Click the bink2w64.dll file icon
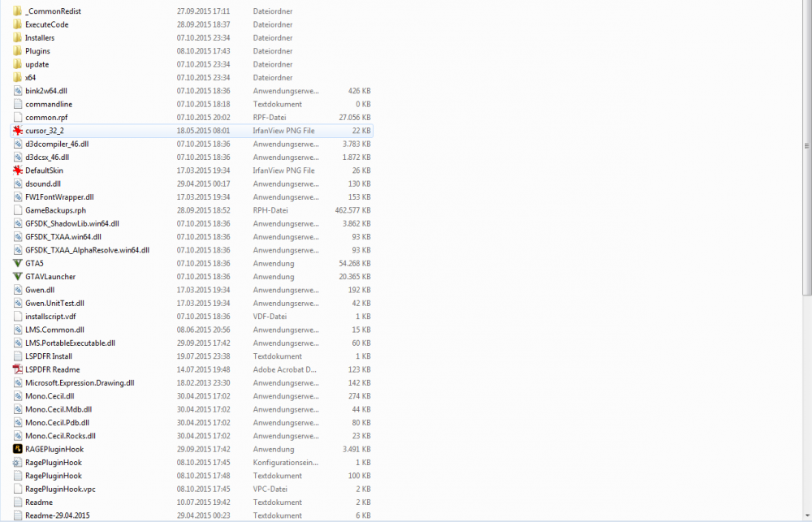Viewport: 812px width, 522px height. [x=18, y=91]
